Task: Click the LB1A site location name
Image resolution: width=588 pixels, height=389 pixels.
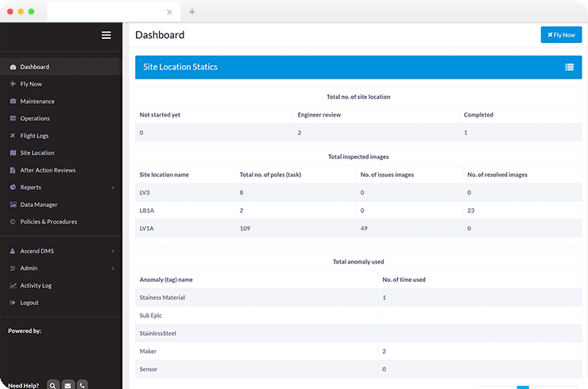Action: [x=147, y=210]
